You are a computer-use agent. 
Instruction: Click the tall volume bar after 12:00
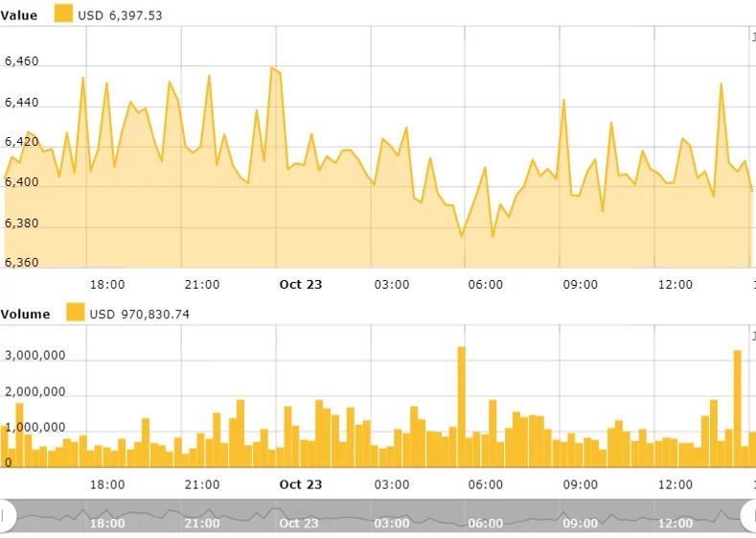[737, 409]
